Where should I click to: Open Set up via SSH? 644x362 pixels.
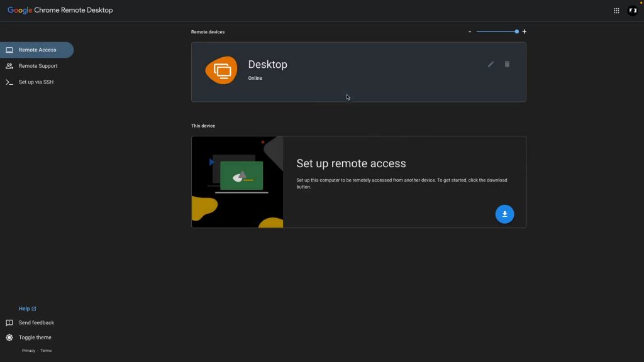tap(36, 82)
